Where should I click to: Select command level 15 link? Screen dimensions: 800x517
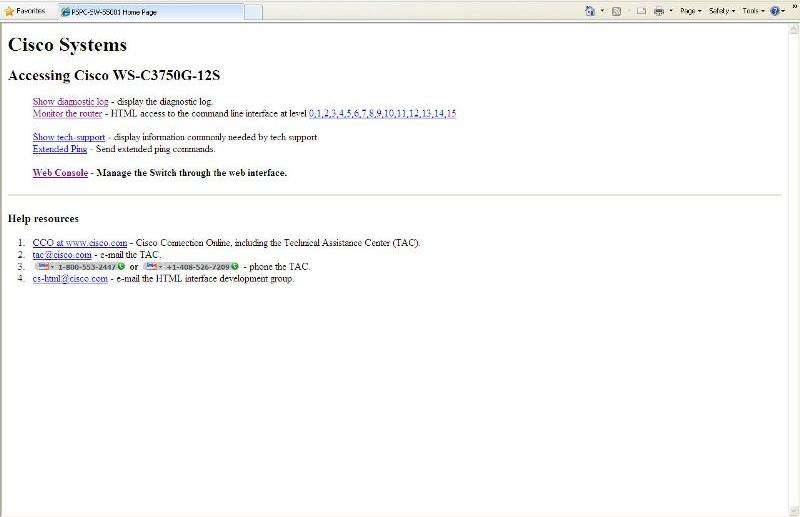pos(452,113)
